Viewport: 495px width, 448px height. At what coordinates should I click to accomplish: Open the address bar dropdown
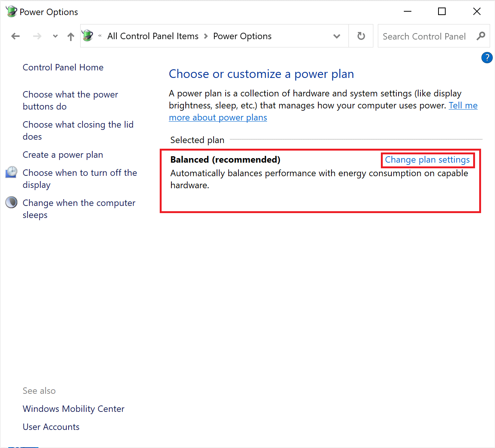click(x=336, y=36)
